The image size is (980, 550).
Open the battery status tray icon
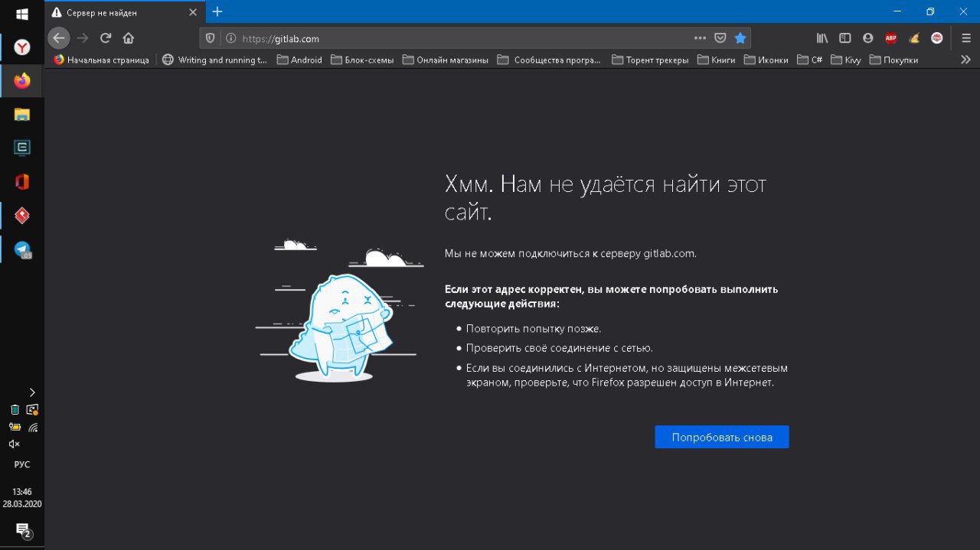pos(14,428)
